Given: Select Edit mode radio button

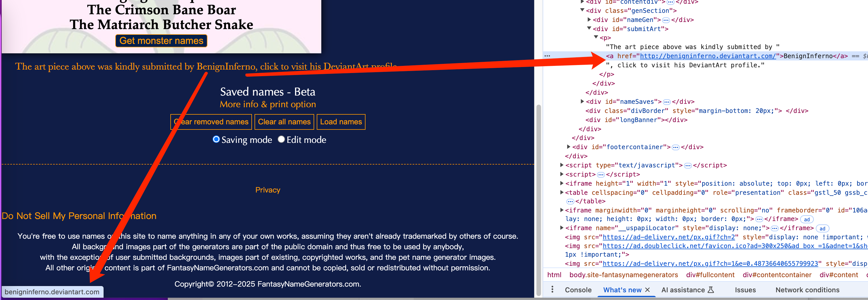Looking at the screenshot, I should pyautogui.click(x=281, y=139).
